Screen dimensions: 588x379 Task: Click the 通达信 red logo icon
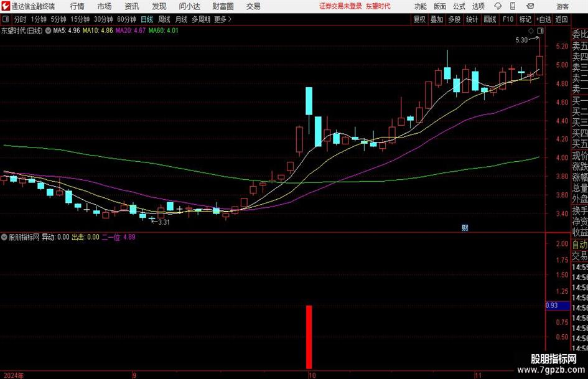pyautogui.click(x=6, y=6)
